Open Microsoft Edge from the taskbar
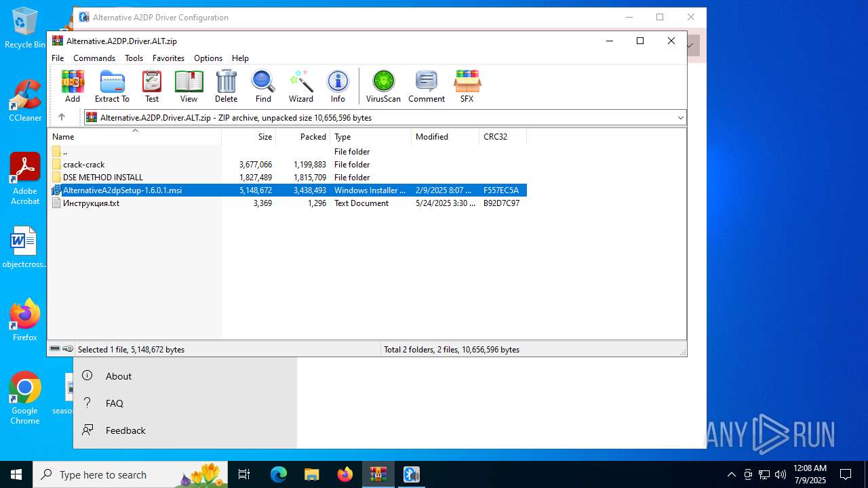This screenshot has height=488, width=868. (279, 474)
